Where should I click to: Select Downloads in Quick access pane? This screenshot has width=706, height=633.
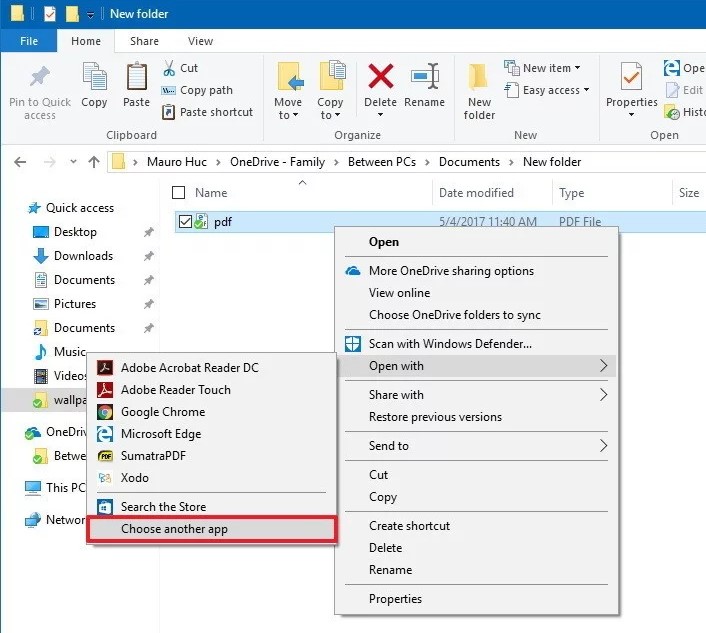point(83,256)
